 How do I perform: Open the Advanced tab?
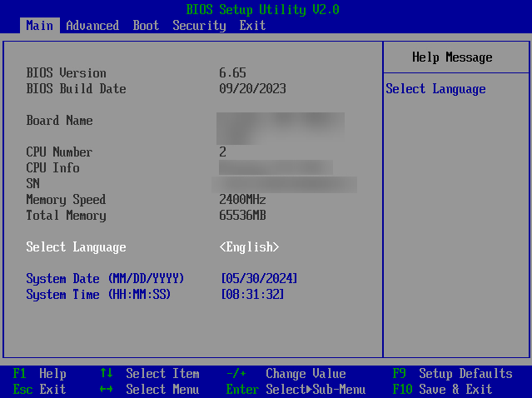(92, 26)
